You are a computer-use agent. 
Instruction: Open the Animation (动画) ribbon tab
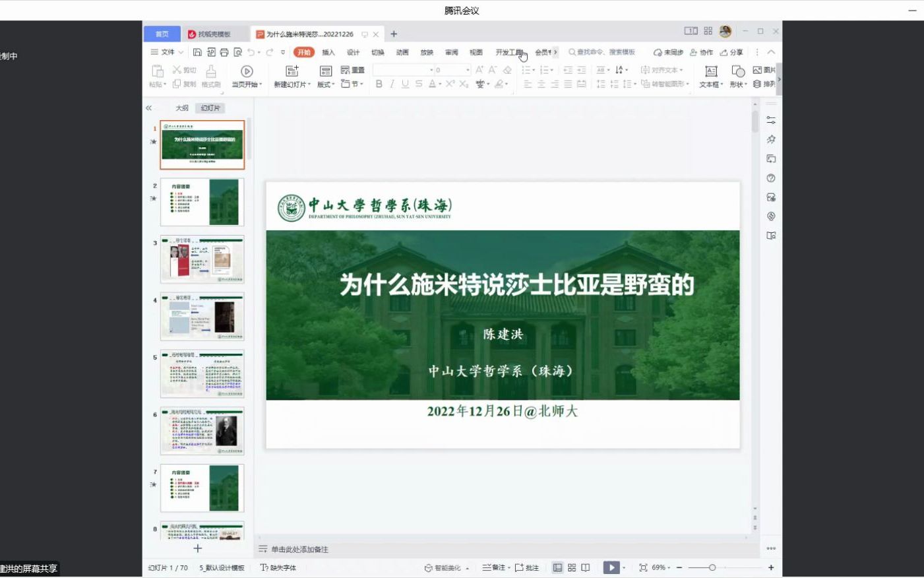point(402,52)
